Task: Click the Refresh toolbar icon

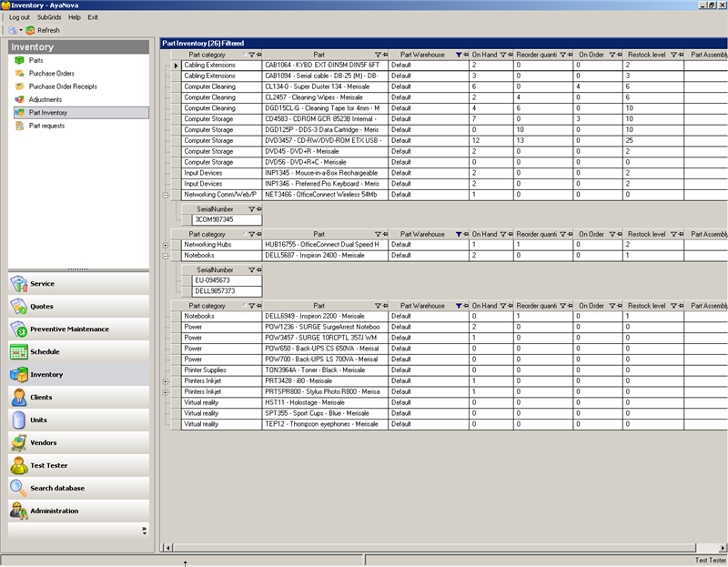Action: (31, 30)
